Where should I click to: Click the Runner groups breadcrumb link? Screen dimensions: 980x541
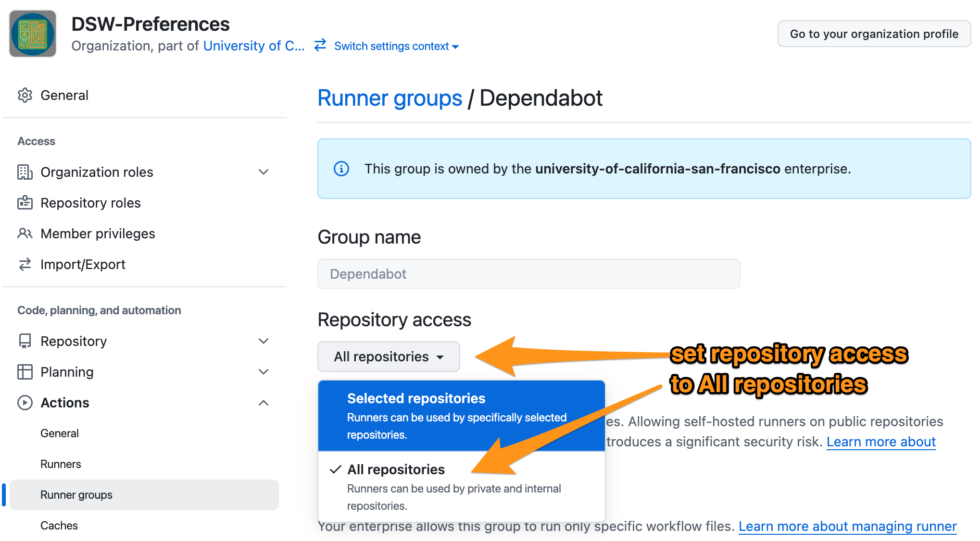pos(389,98)
